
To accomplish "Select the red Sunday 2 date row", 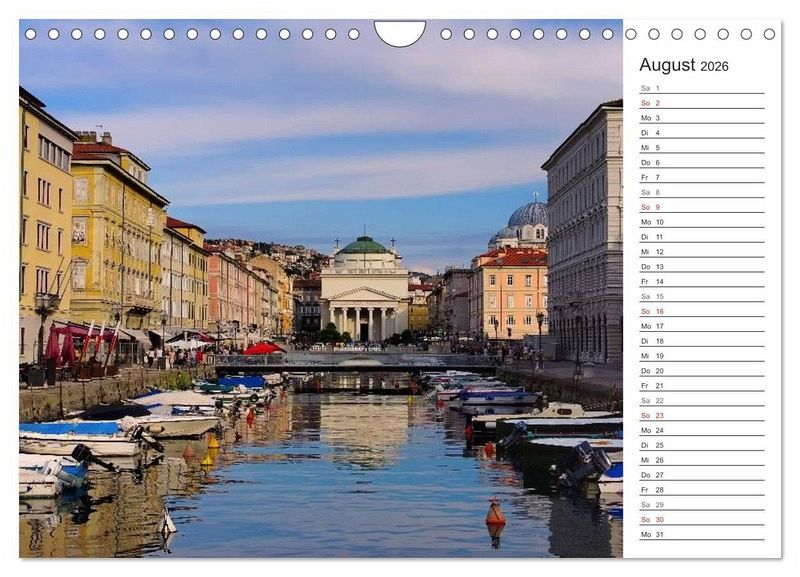I will (700, 103).
